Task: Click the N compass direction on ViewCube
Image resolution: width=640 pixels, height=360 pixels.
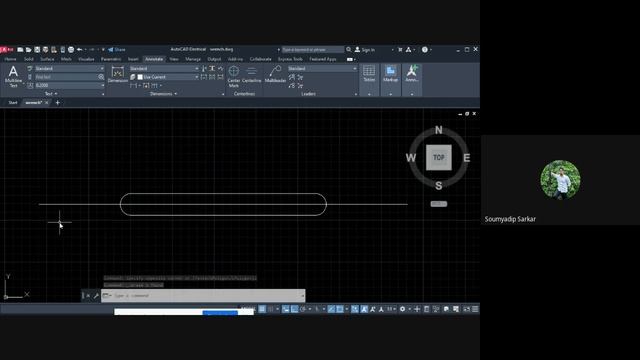Action: pos(438,130)
